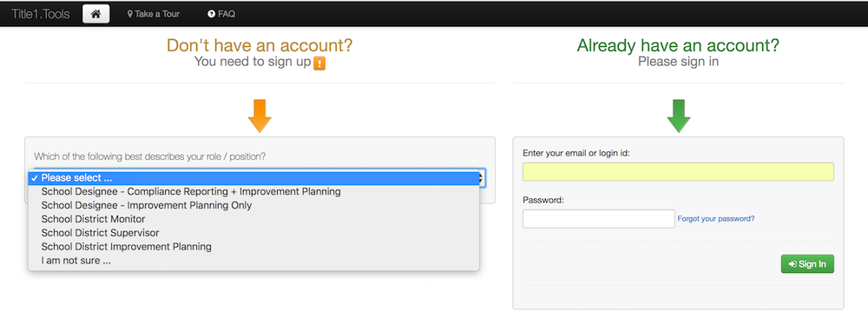Click the green downward arrow graphic
The image size is (868, 319).
click(x=679, y=116)
